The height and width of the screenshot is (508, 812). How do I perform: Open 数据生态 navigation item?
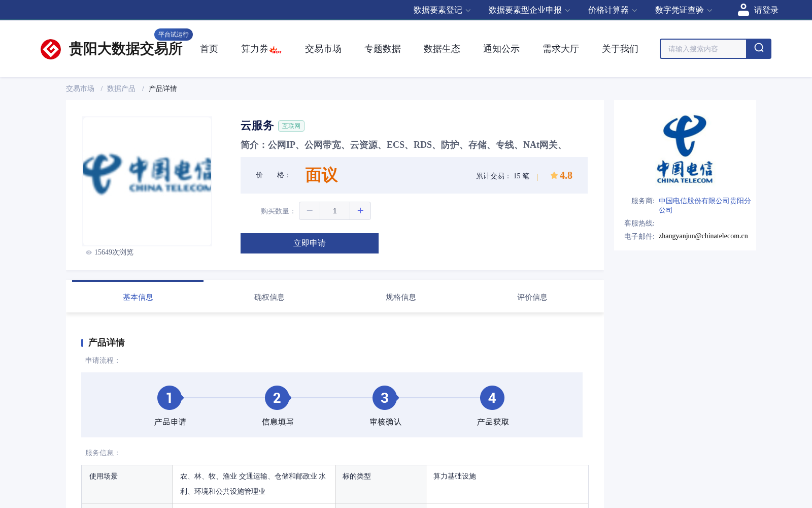tap(442, 49)
